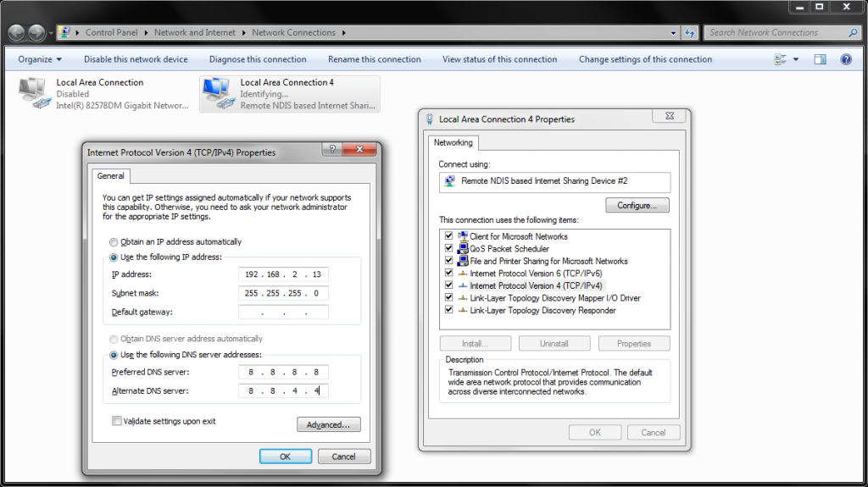868x487 pixels.
Task: Click the IPv4 dialog help button
Action: (x=332, y=149)
